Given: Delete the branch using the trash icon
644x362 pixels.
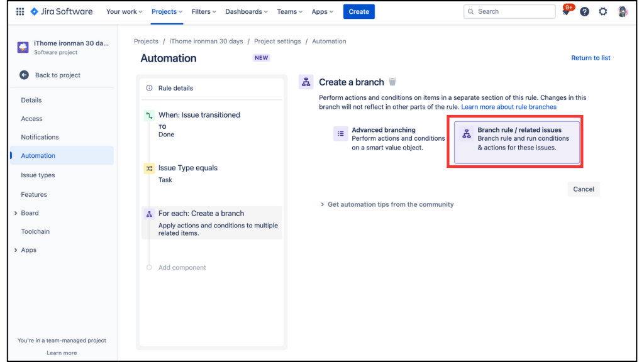Looking at the screenshot, I should 392,82.
